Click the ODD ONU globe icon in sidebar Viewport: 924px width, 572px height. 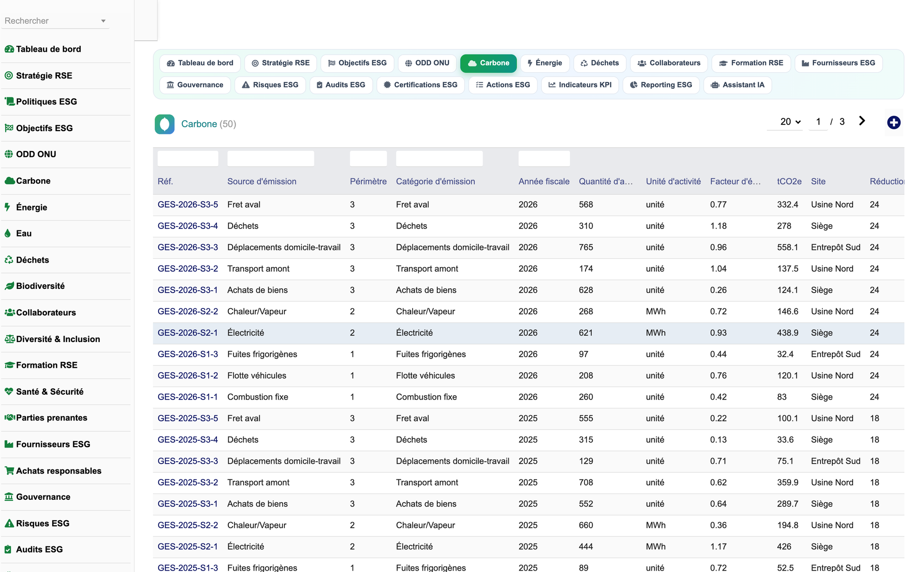pyautogui.click(x=9, y=154)
